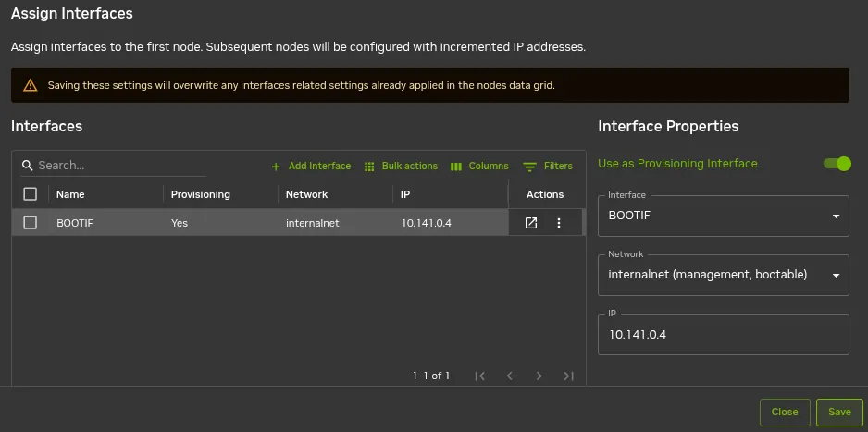Click the IP input field 10.141.0.4
This screenshot has width=868, height=432.
pos(724,334)
